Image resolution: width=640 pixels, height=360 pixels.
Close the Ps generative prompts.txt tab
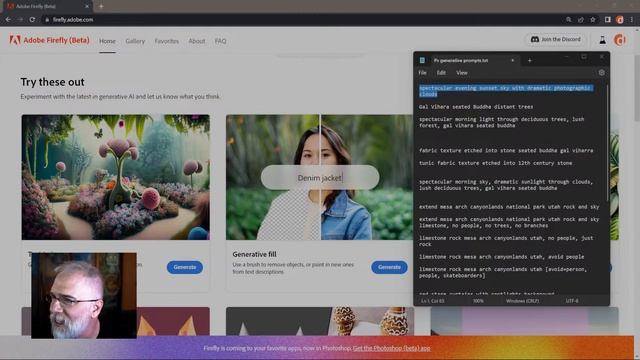click(x=513, y=60)
